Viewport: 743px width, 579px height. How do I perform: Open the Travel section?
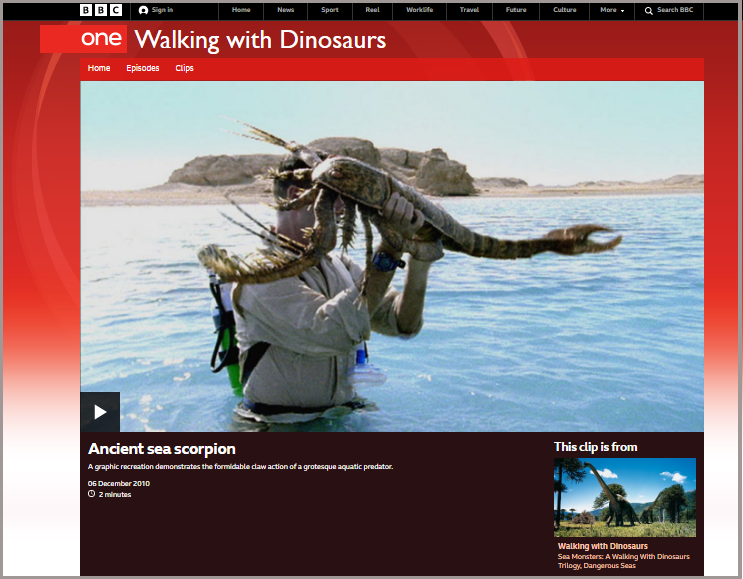(469, 10)
